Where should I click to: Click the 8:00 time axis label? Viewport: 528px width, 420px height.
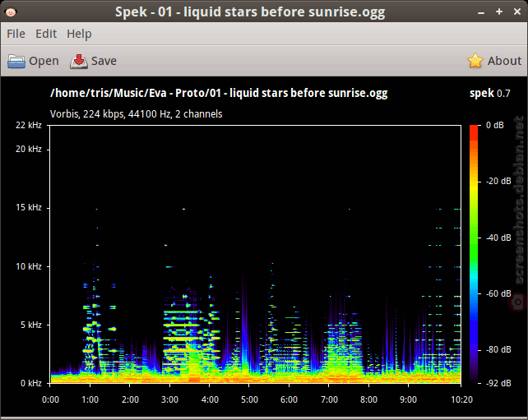coord(368,399)
